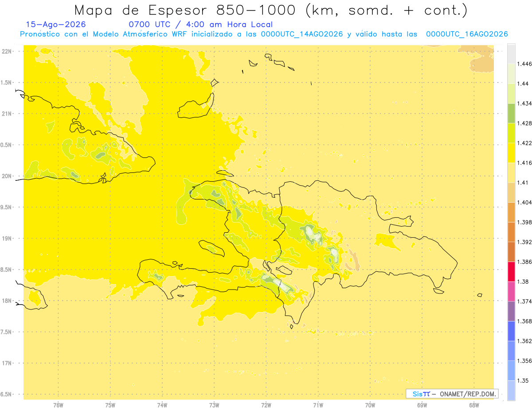This screenshot has width=532, height=411.
Task: Pick the red legend swatch between 1.38 and 1.386
Action: [x=511, y=272]
